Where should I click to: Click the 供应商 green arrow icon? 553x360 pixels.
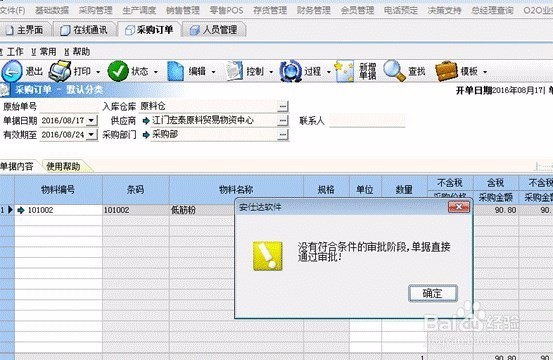[146, 121]
